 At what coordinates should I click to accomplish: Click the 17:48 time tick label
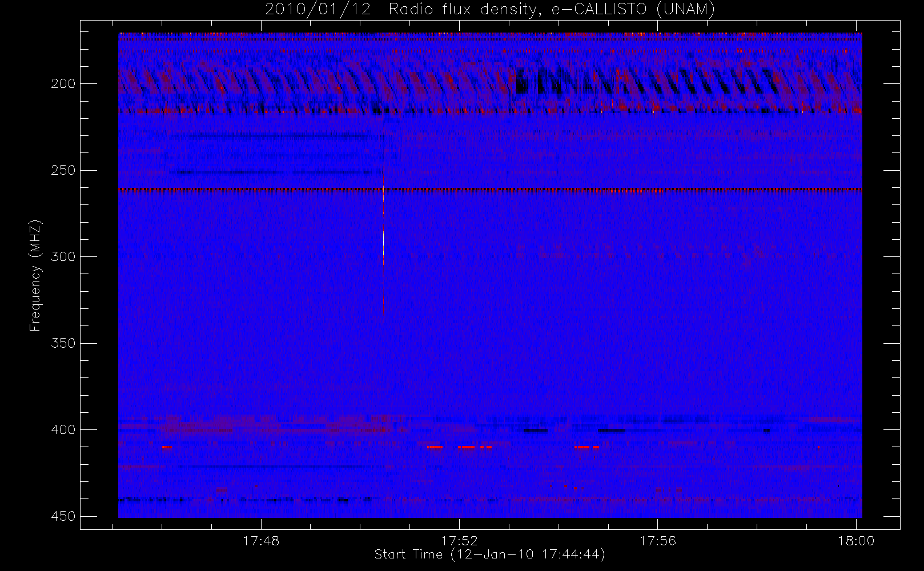point(261,541)
